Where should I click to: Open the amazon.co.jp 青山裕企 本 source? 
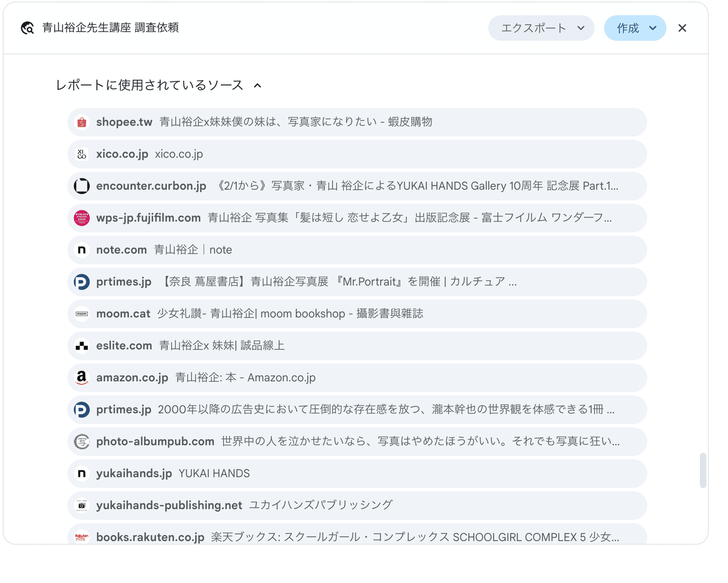pos(357,378)
